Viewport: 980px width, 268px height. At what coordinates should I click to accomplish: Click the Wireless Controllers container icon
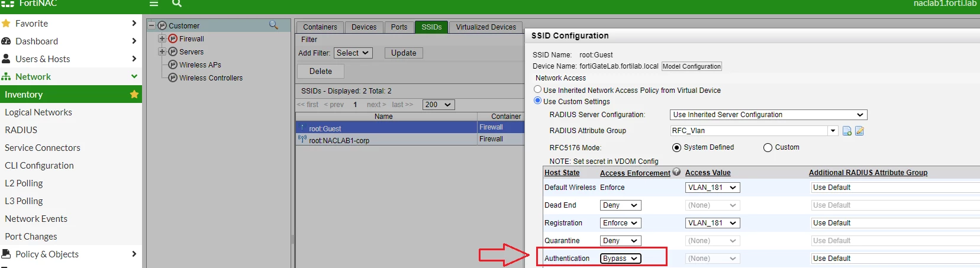[x=173, y=78]
